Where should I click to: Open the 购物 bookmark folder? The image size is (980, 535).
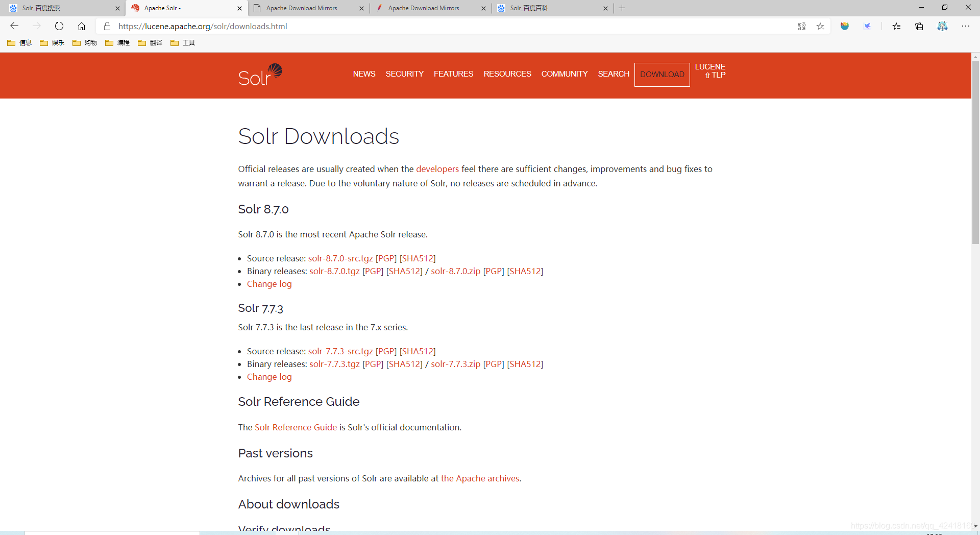click(85, 42)
